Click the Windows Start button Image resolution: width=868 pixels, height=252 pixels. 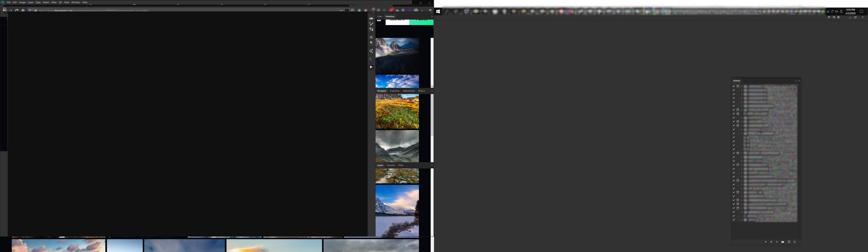(438, 11)
